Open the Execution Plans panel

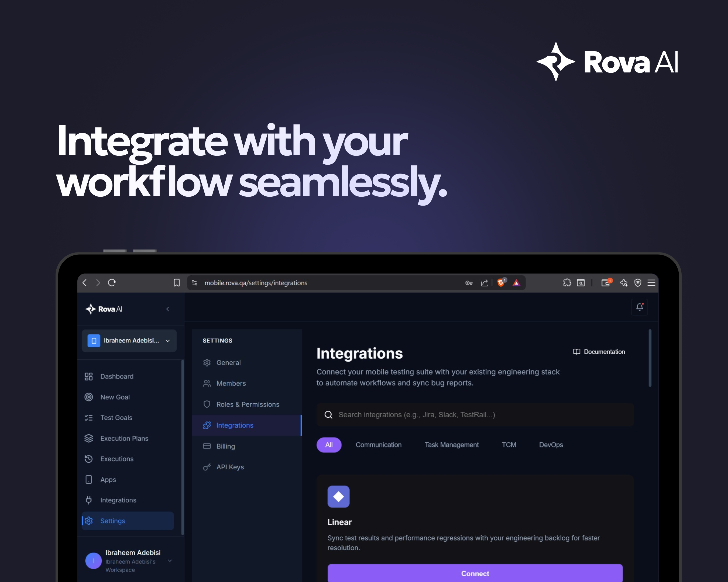124,438
